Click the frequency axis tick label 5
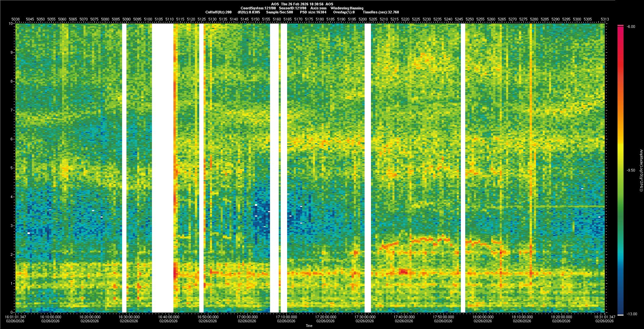This screenshot has width=644, height=329. tap(12, 168)
